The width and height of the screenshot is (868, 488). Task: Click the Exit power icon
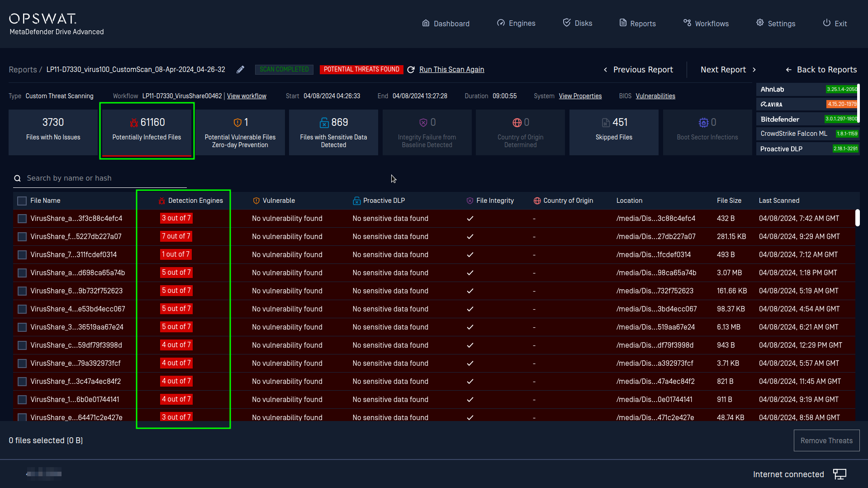tap(826, 23)
